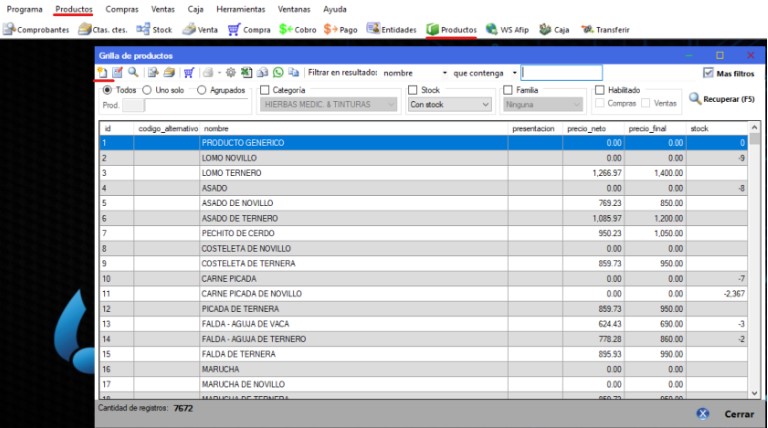Screen dimensions: 768x428
Task: Open Comprobantes from main toolbar
Action: point(36,29)
